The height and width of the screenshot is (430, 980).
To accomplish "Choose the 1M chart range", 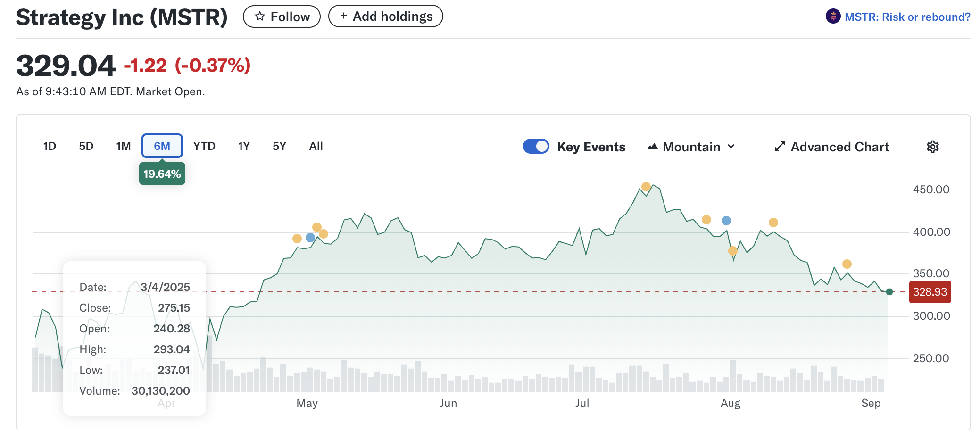I will [x=124, y=146].
